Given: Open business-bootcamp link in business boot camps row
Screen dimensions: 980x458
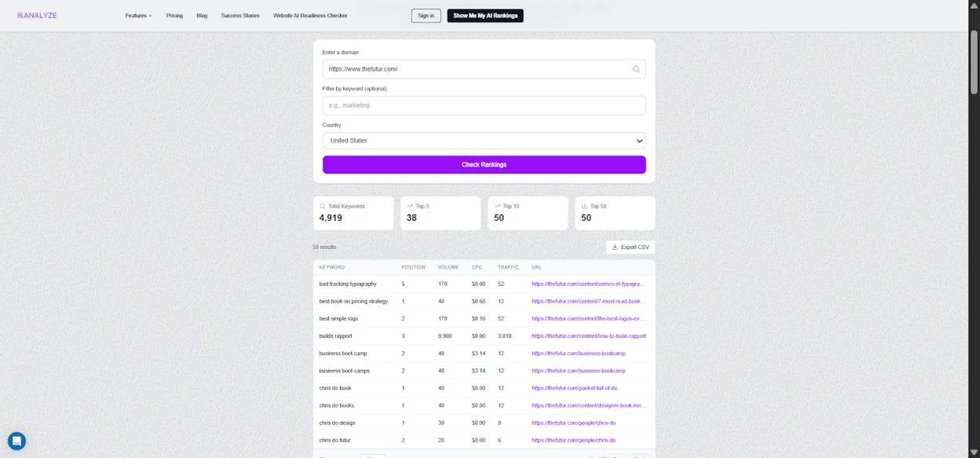Looking at the screenshot, I should click(579, 370).
